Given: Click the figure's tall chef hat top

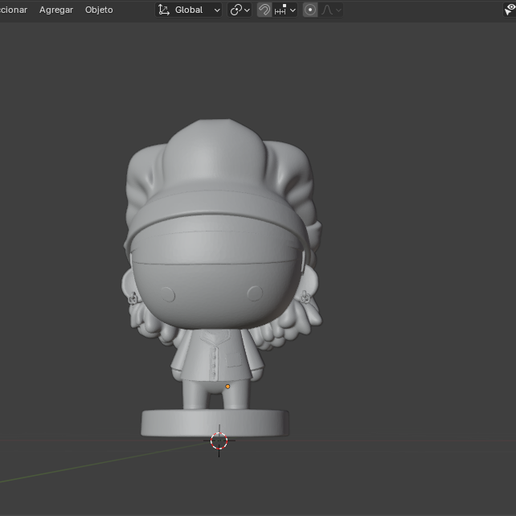Looking at the screenshot, I should coord(215,157).
